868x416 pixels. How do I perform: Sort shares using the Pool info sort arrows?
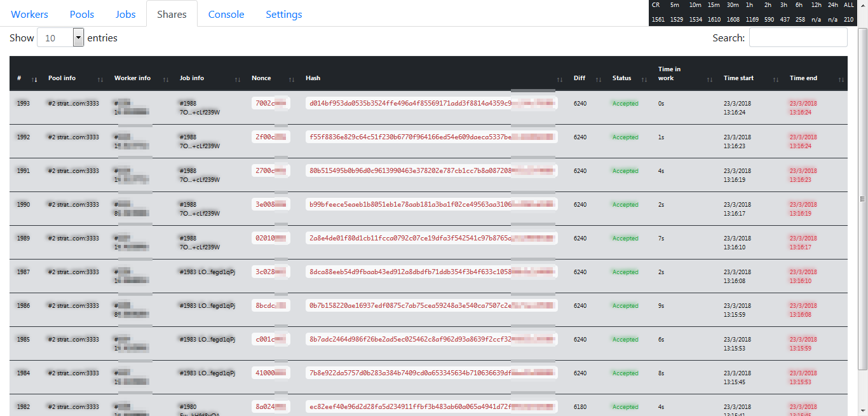(x=100, y=78)
